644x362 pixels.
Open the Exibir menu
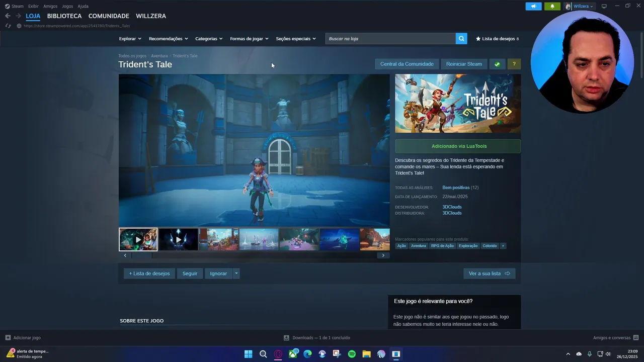[33, 6]
